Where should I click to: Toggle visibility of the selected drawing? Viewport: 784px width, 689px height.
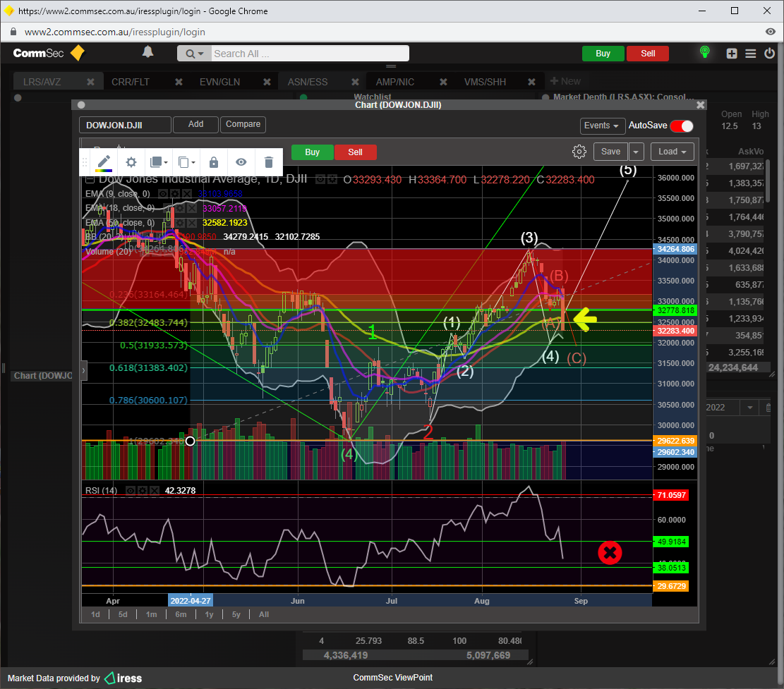[x=241, y=162]
